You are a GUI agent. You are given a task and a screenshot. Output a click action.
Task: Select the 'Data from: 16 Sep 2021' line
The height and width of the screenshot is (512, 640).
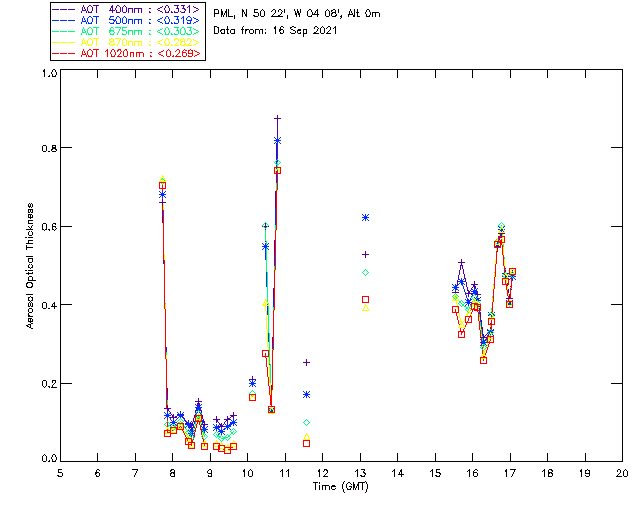(275, 31)
